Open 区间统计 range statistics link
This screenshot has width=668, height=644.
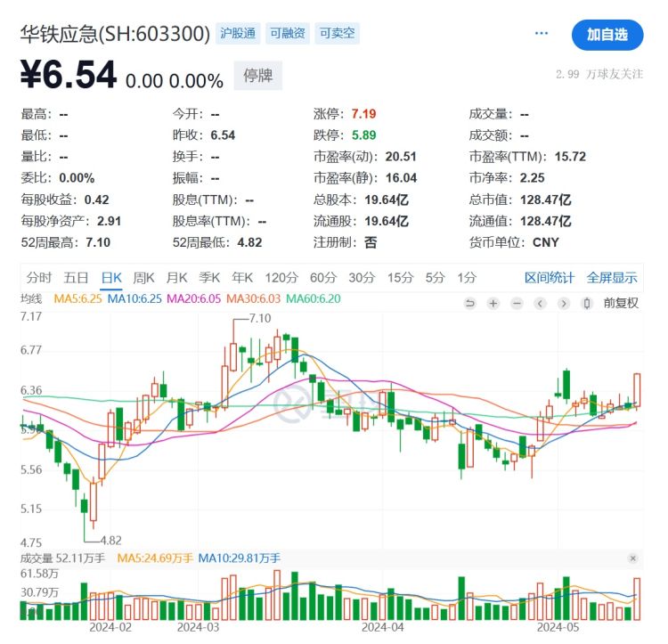point(550,278)
